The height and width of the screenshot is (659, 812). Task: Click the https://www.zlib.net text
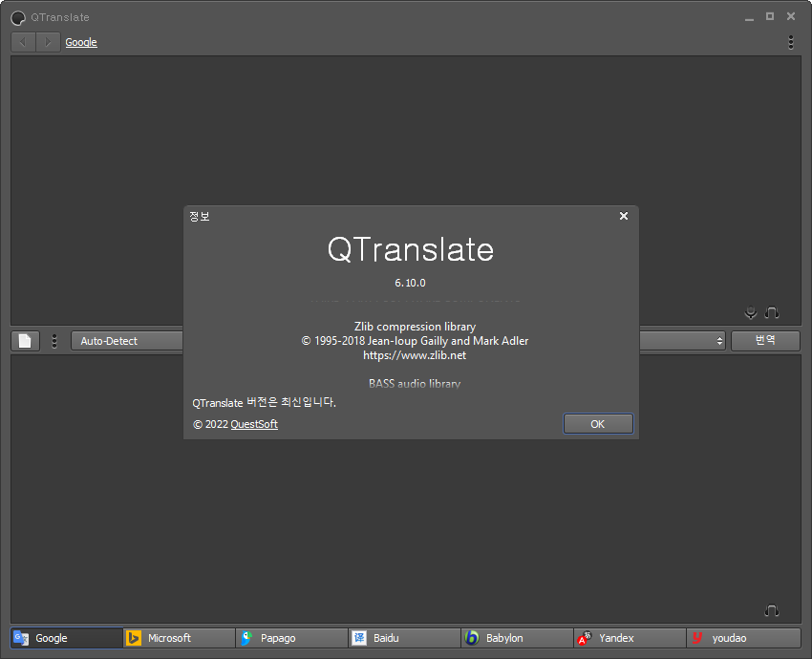[415, 355]
